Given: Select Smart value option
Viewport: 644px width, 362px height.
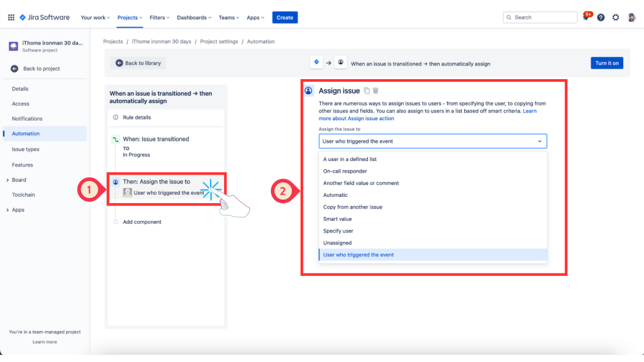Looking at the screenshot, I should tap(433, 219).
